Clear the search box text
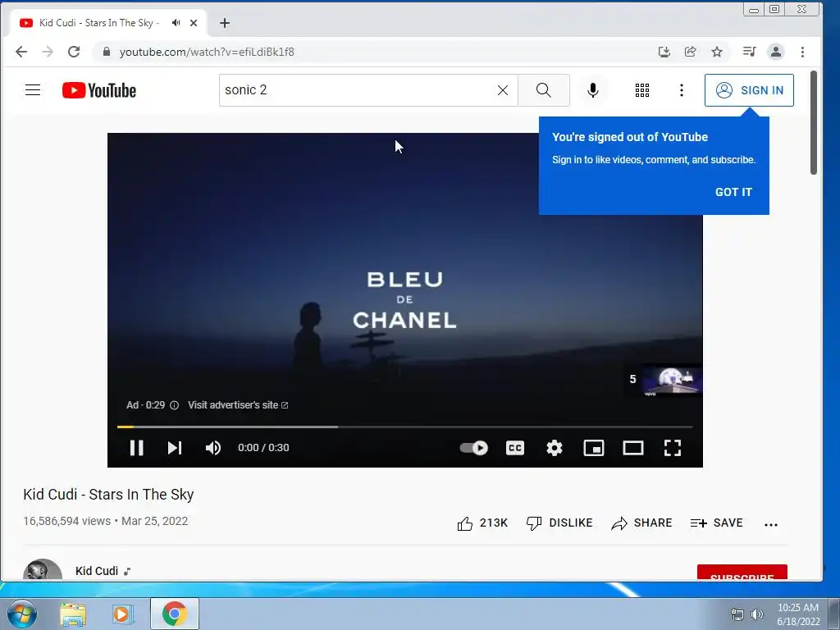This screenshot has height=630, width=840. coord(503,90)
